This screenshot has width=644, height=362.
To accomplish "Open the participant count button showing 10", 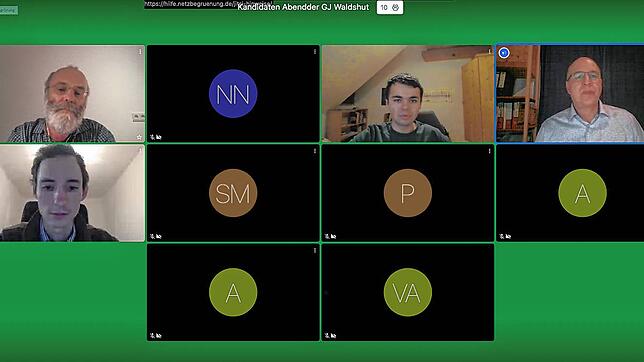I will pos(390,7).
